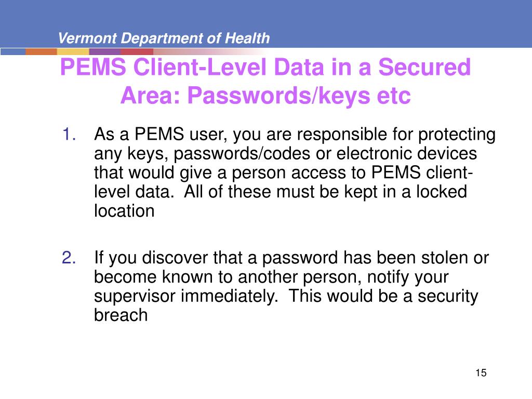This screenshot has width=532, height=399.
Task: Click the orange segment in color stripe
Action: [x=41, y=51]
